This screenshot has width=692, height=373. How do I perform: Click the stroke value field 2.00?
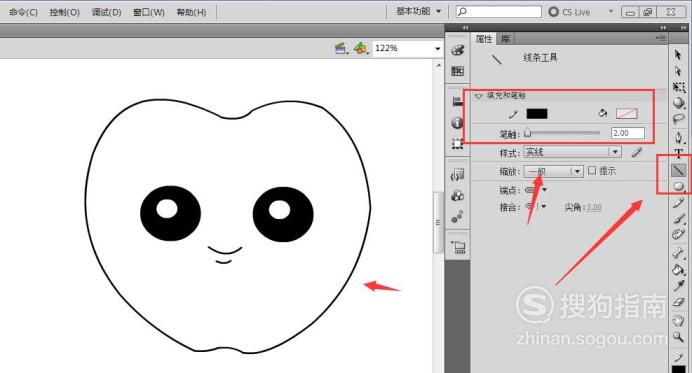tap(628, 133)
